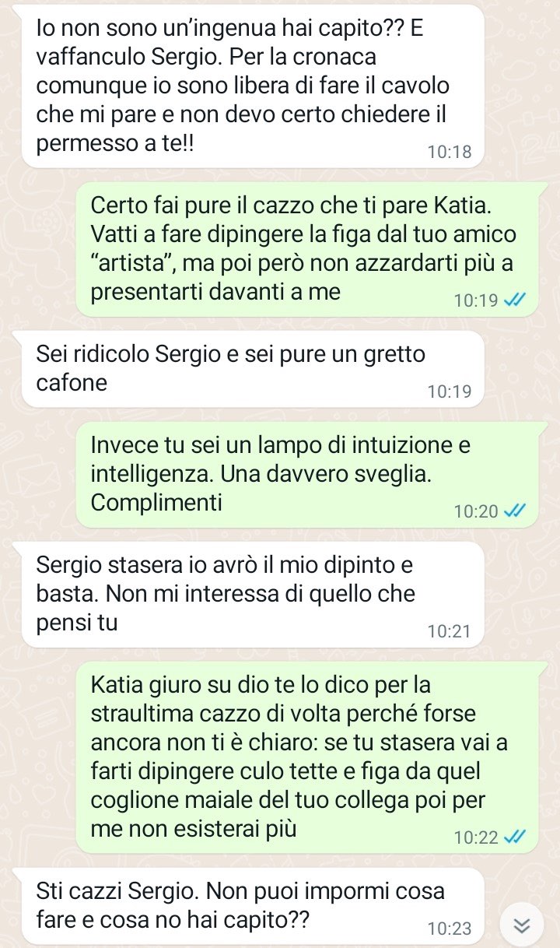
Task: Tap the chat wallpaper left of 10:20 bubble
Action: [37, 475]
